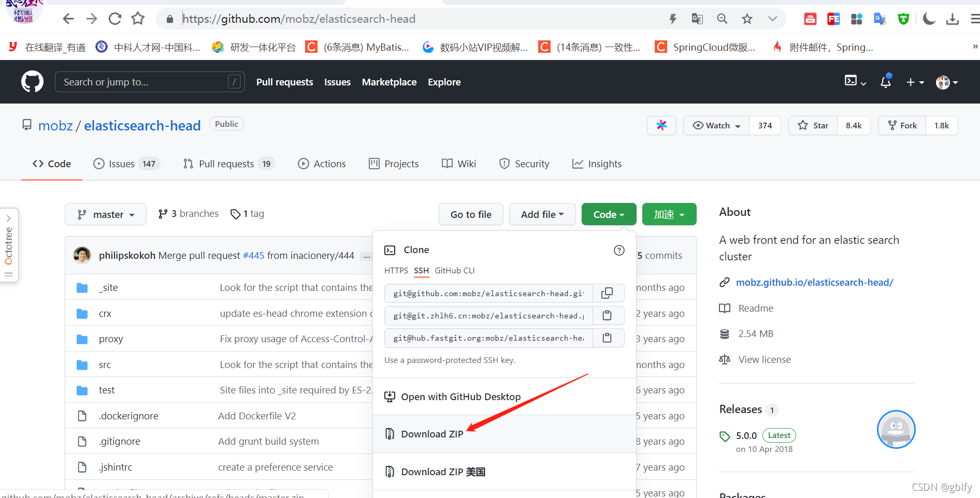The width and height of the screenshot is (980, 498).
Task: Open the mobz.github.io/elasticsearch-head/ link
Action: pos(814,282)
